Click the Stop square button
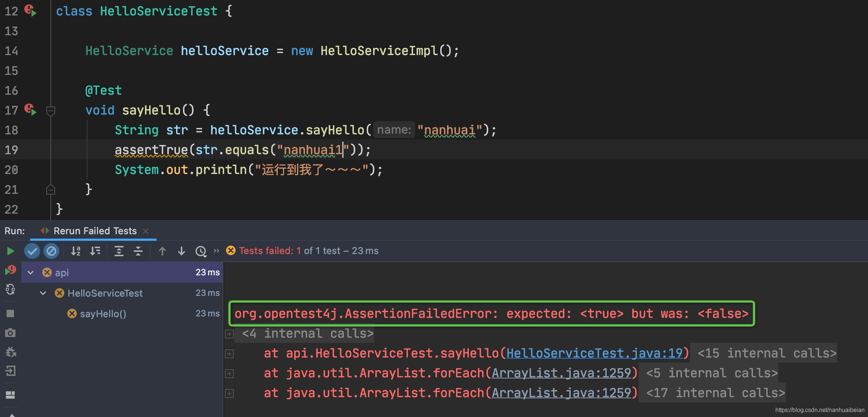This screenshot has height=417, width=868. [x=10, y=313]
